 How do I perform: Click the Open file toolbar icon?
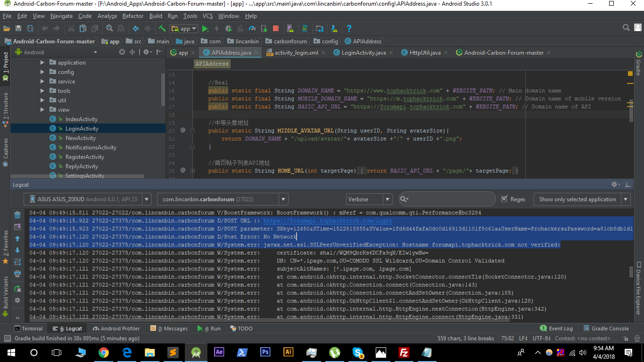tap(7, 29)
